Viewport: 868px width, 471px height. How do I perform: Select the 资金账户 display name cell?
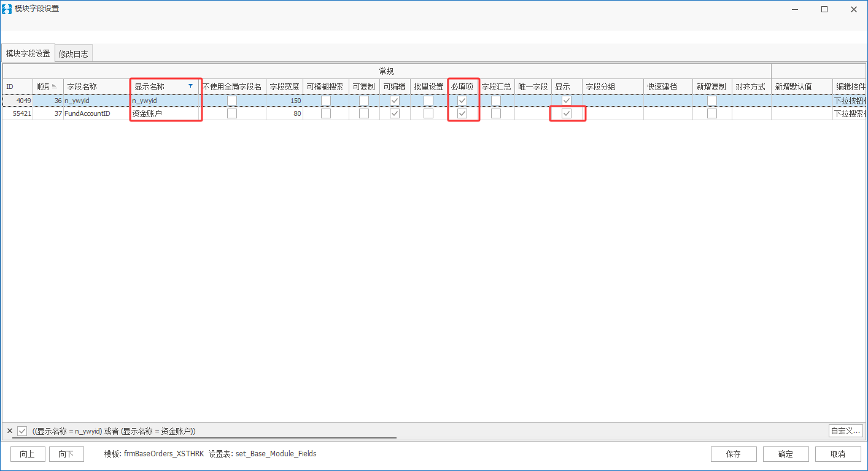tap(165, 113)
